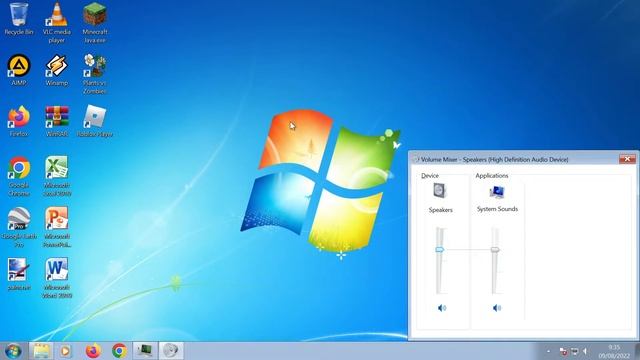Click the Speakers volume slider thumb
The image size is (640, 360).
pyautogui.click(x=440, y=249)
